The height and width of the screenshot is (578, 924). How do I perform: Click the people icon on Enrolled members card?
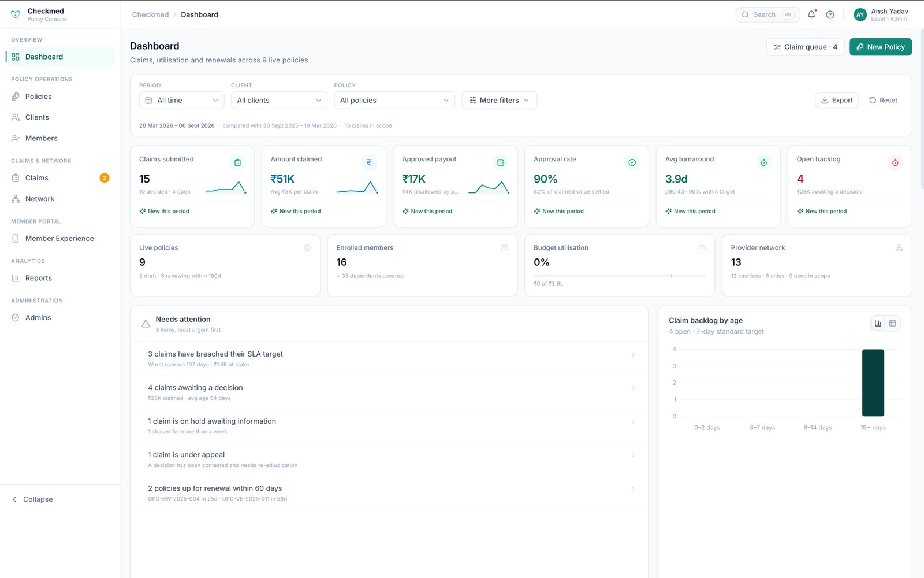click(x=505, y=248)
